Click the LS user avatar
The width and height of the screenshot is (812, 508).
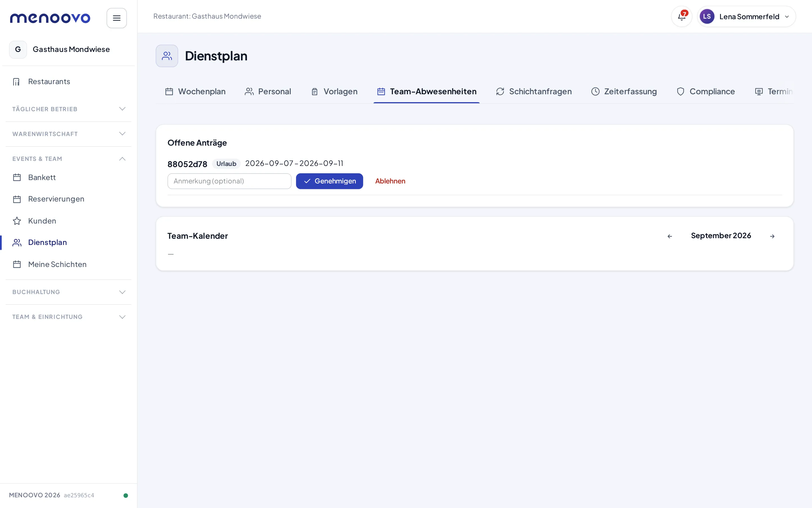[707, 16]
